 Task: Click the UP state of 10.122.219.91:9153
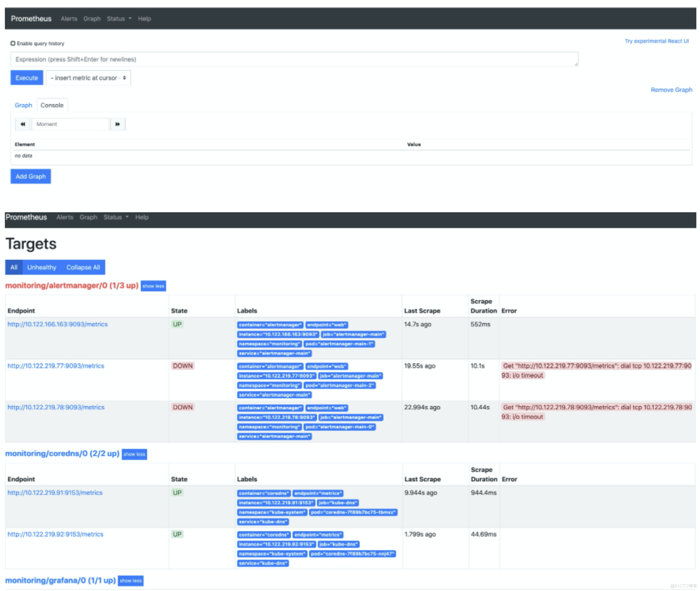click(177, 493)
